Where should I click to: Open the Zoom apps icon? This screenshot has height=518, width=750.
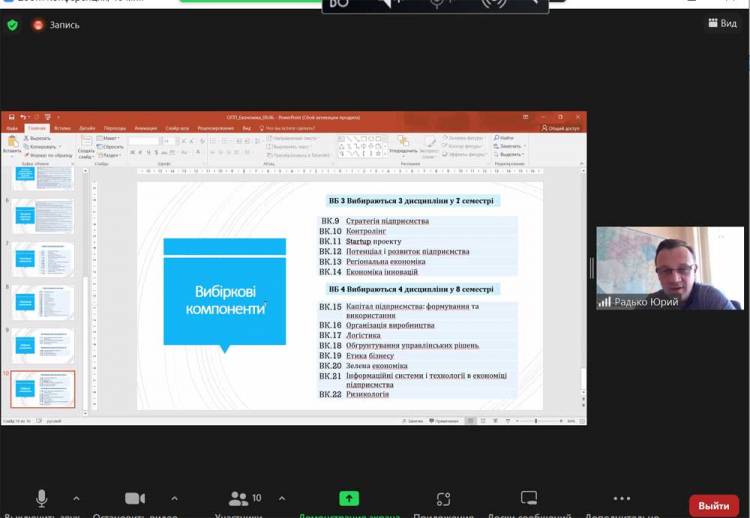444,498
